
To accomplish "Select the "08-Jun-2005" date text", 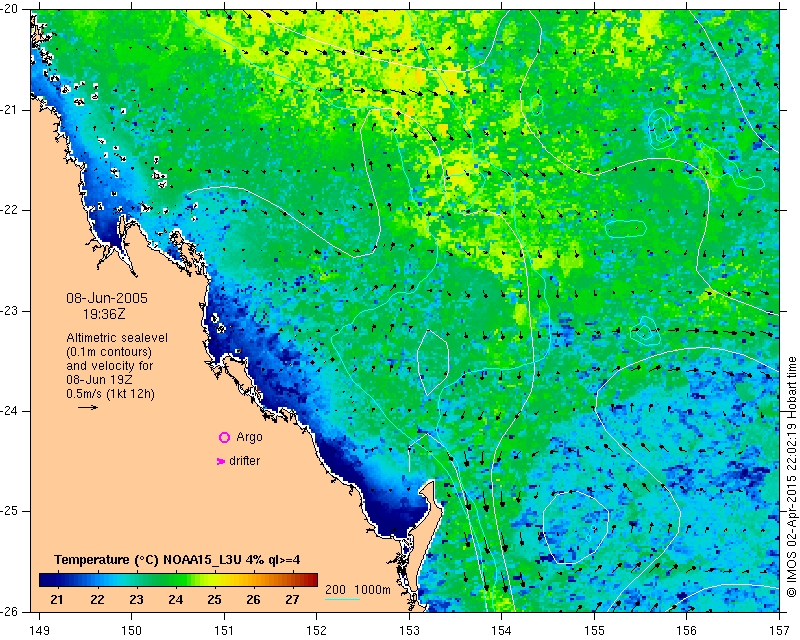I will click(x=107, y=298).
